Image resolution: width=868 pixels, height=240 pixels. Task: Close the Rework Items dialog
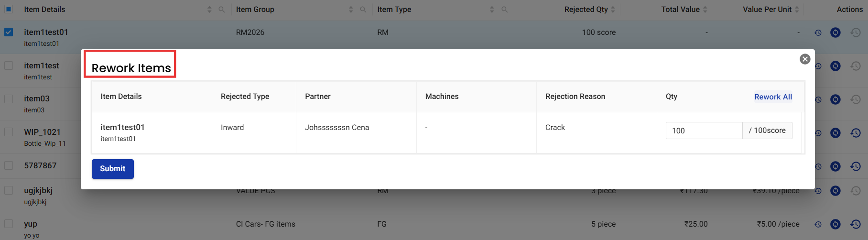coord(805,59)
